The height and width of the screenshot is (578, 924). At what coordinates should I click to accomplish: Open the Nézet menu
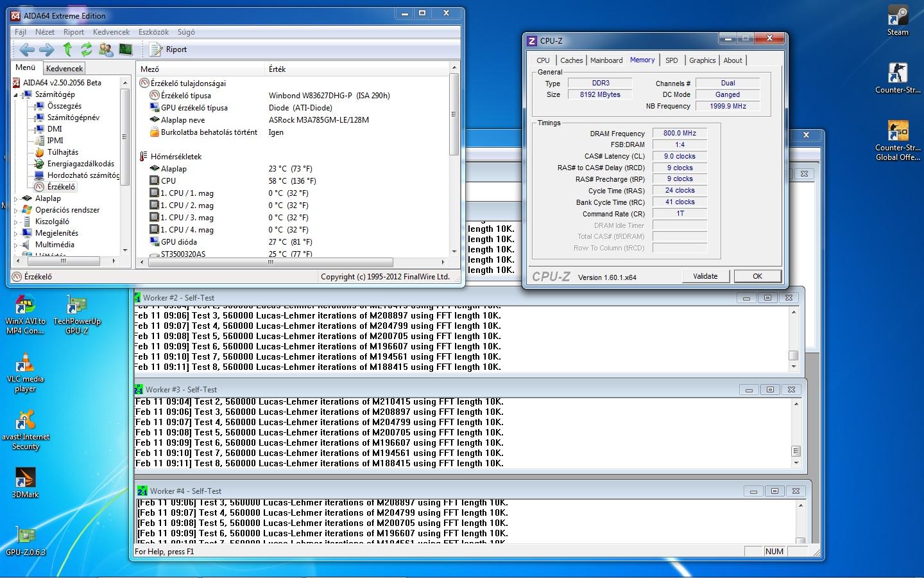45,32
